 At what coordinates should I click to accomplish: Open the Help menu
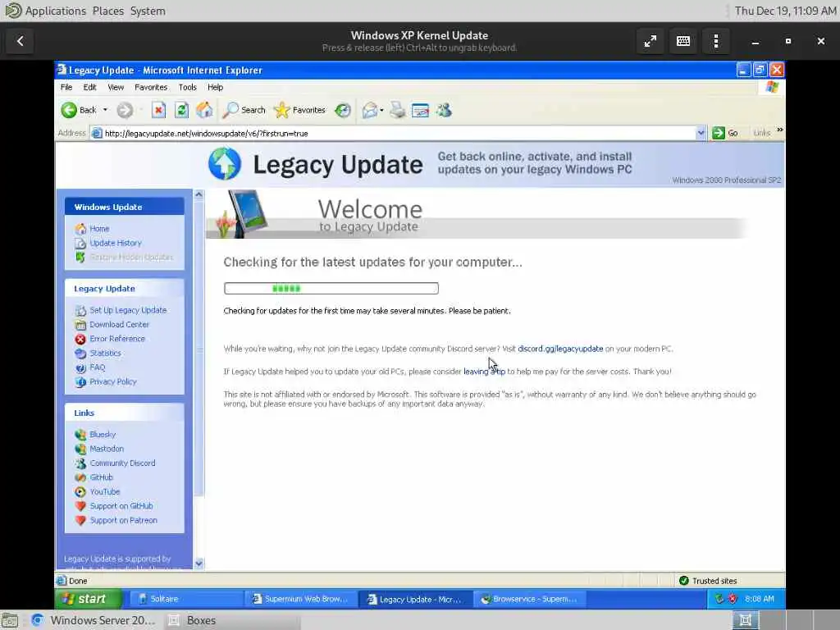pyautogui.click(x=216, y=87)
